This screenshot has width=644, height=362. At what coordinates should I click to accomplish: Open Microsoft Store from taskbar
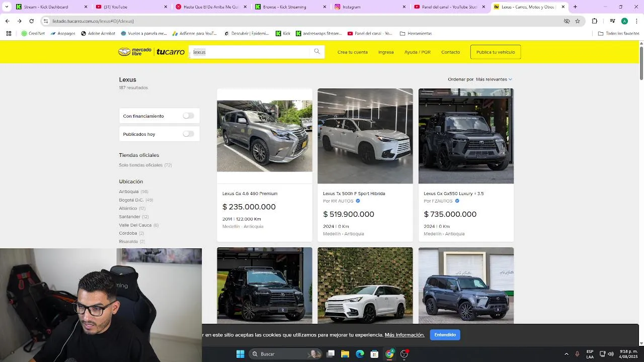pos(374,354)
